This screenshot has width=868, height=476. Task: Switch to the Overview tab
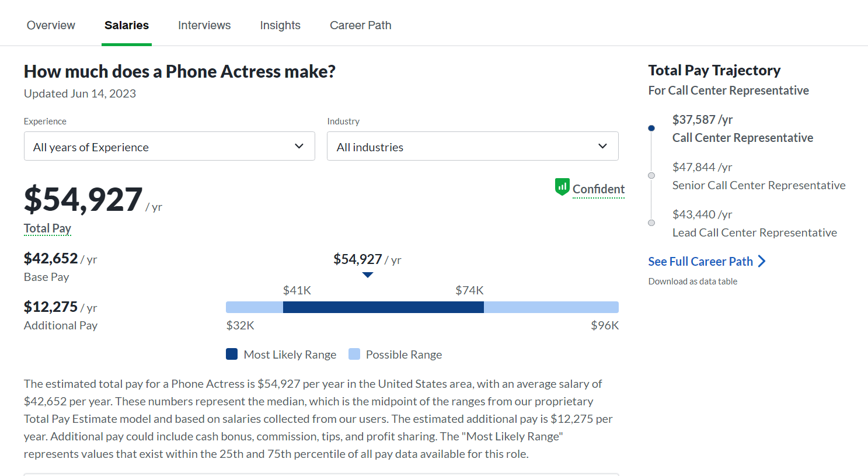pos(51,25)
